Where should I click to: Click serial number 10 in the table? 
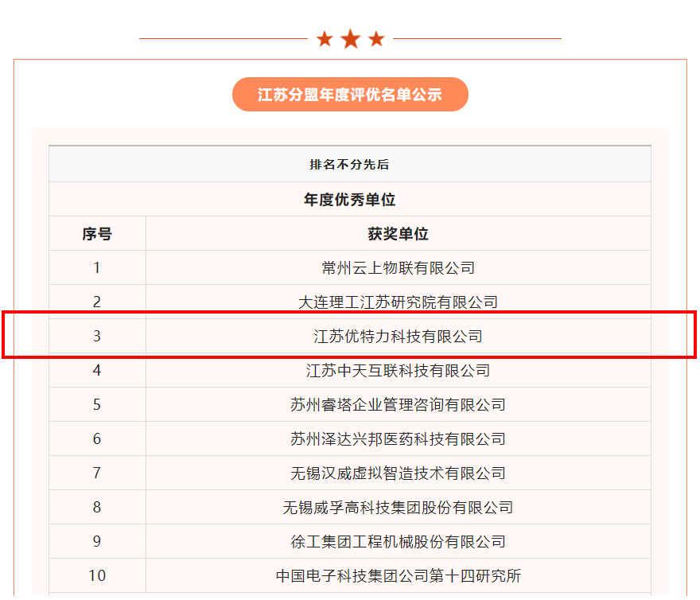(x=97, y=576)
